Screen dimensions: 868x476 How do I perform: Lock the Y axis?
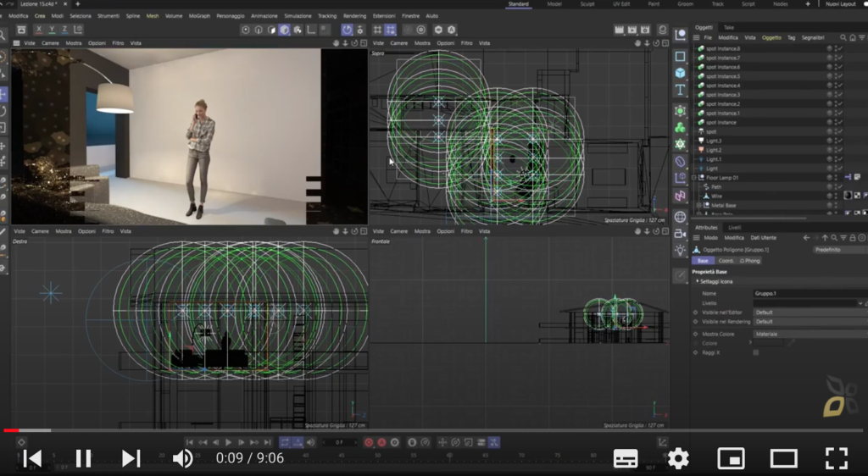pos(52,30)
